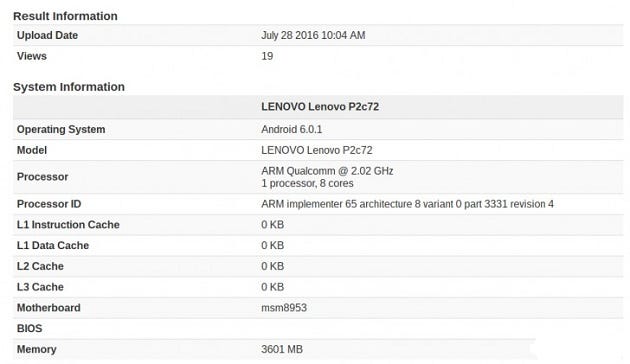This screenshot has height=364, width=630.
Task: Click the Operating System label
Action: [61, 129]
